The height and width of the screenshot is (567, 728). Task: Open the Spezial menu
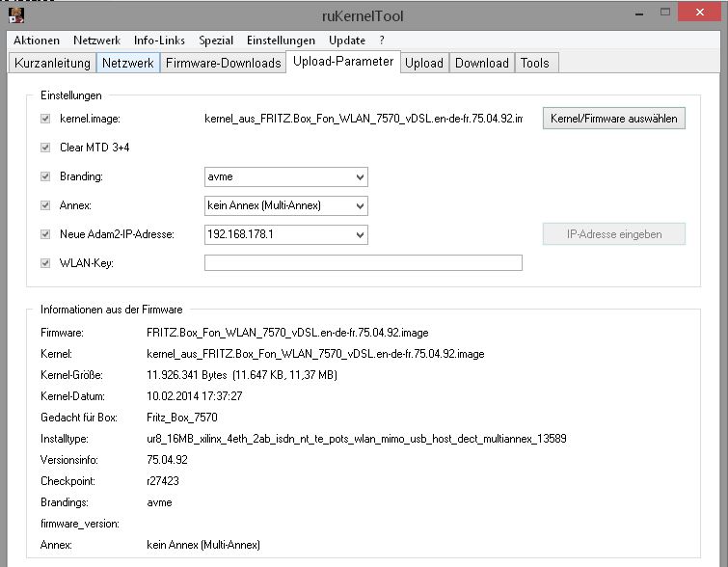click(216, 40)
